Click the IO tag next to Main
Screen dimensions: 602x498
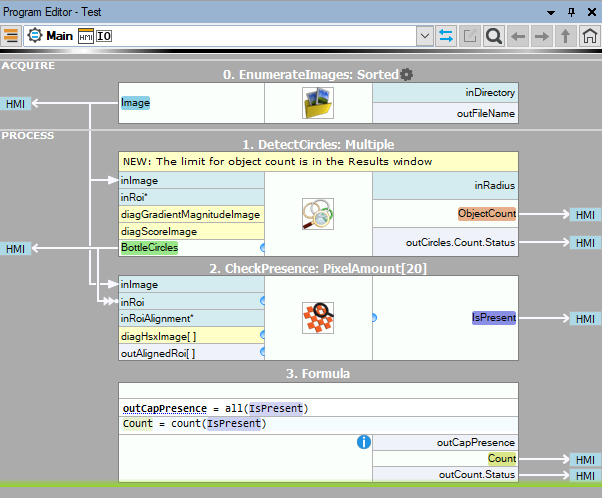click(103, 36)
